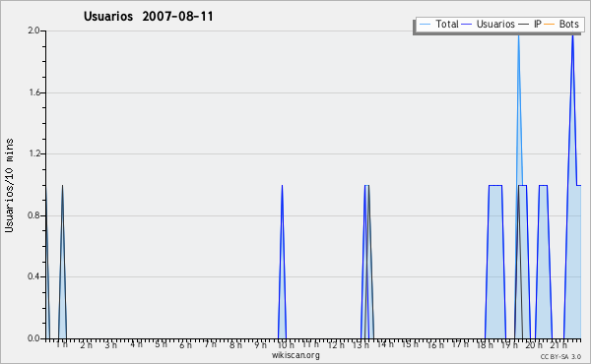Image resolution: width=591 pixels, height=364 pixels.
Task: Click the '9 h' x-axis label
Action: click(x=260, y=344)
